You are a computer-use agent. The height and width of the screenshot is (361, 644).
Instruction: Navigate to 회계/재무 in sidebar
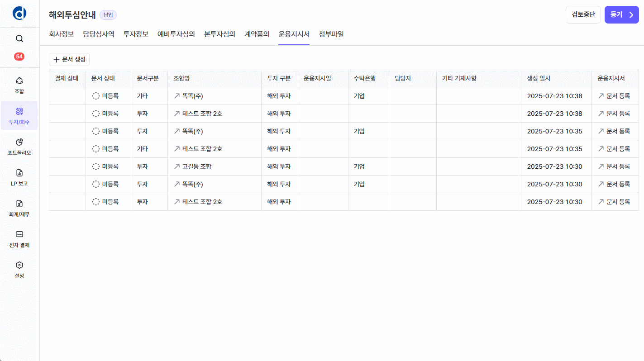tap(19, 208)
